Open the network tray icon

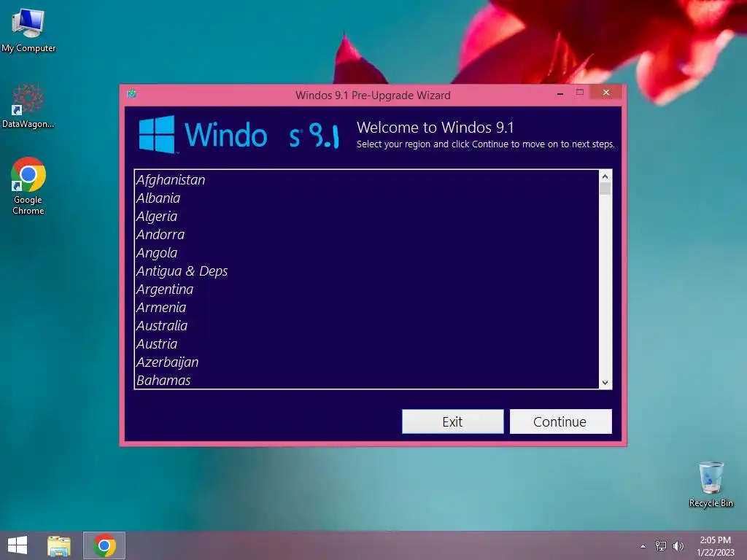pyautogui.click(x=661, y=545)
